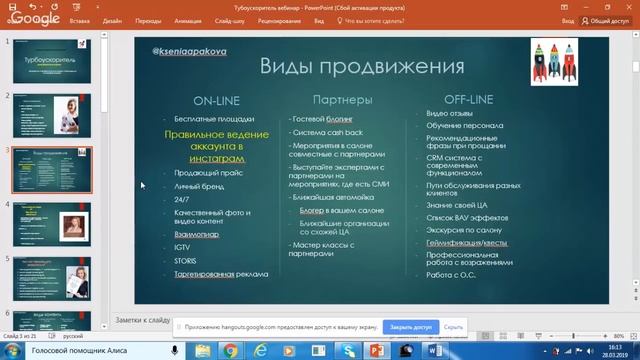Click the Ribbon Display Options icon
Image resolution: width=640 pixels, height=360 pixels.
pyautogui.click(x=564, y=7)
